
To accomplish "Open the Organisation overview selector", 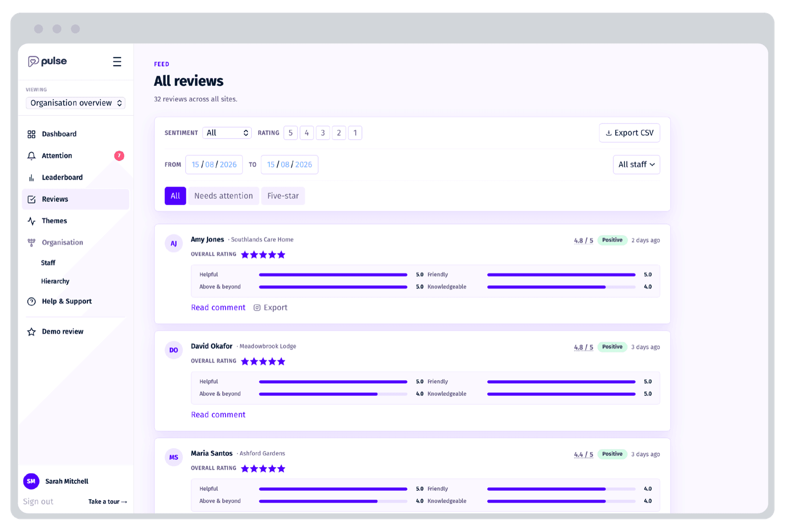I will 76,103.
